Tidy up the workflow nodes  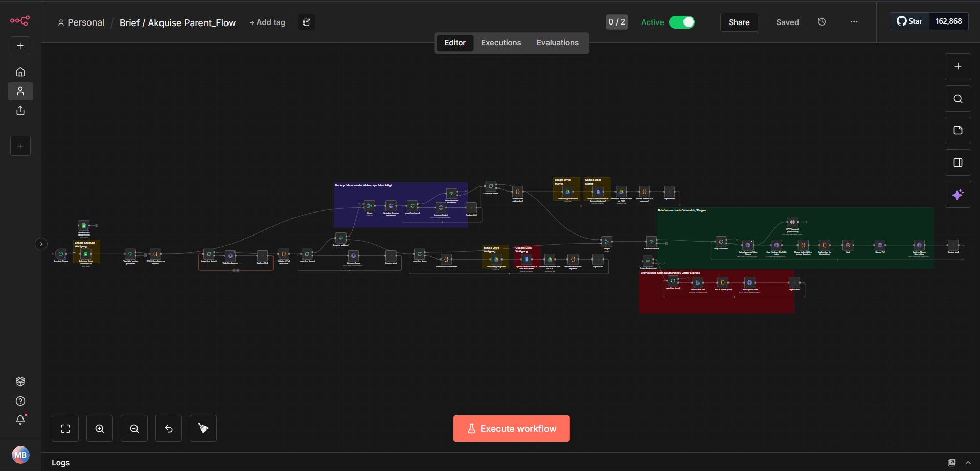click(x=203, y=429)
